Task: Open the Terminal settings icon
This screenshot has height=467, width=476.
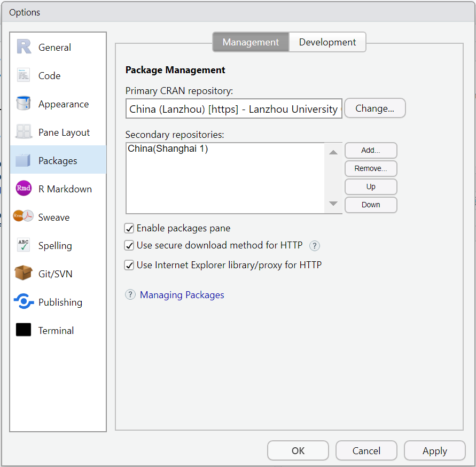Action: pos(24,330)
